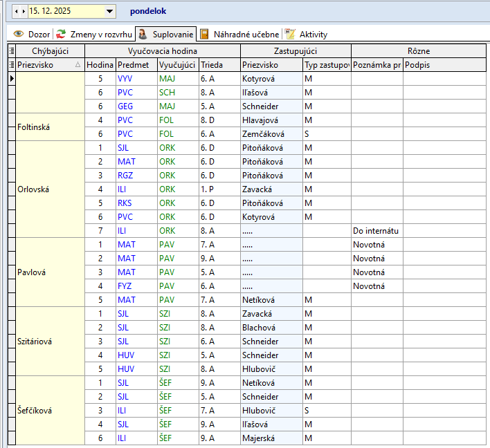This screenshot has width=490, height=448.
Task: Select the current row indicator arrow
Action: [11, 79]
